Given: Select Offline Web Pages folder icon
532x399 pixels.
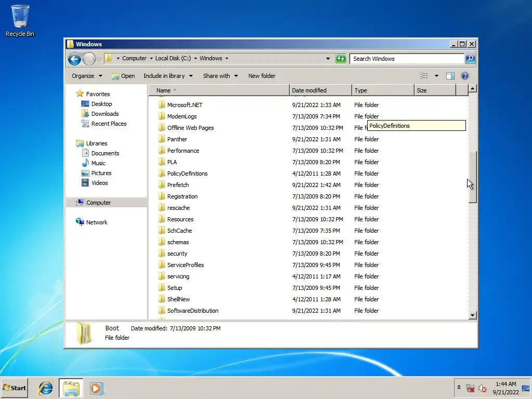Looking at the screenshot, I should tap(162, 128).
